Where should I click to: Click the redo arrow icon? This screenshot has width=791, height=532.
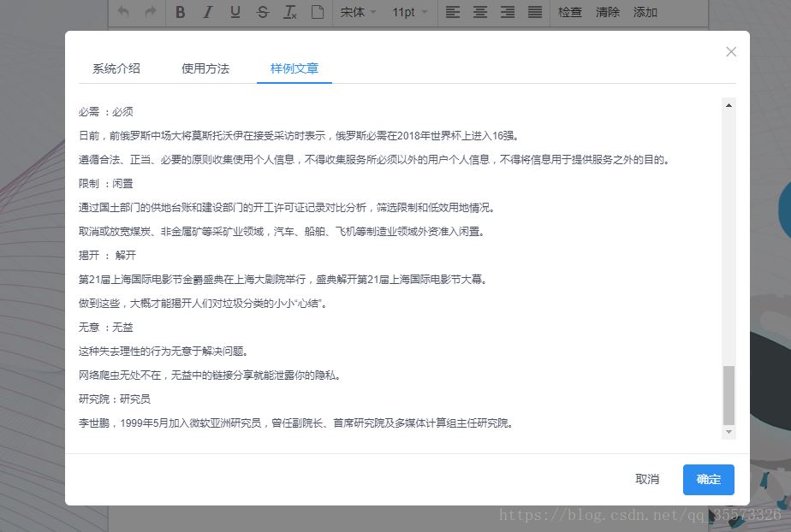[x=151, y=12]
